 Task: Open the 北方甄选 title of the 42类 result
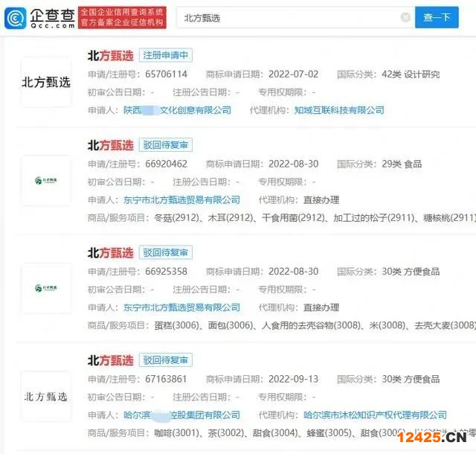110,56
